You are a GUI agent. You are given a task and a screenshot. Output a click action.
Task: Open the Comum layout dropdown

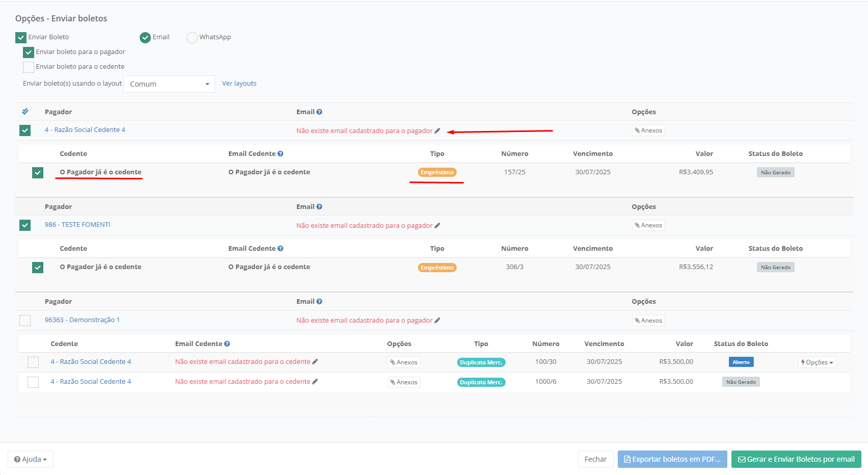click(169, 84)
